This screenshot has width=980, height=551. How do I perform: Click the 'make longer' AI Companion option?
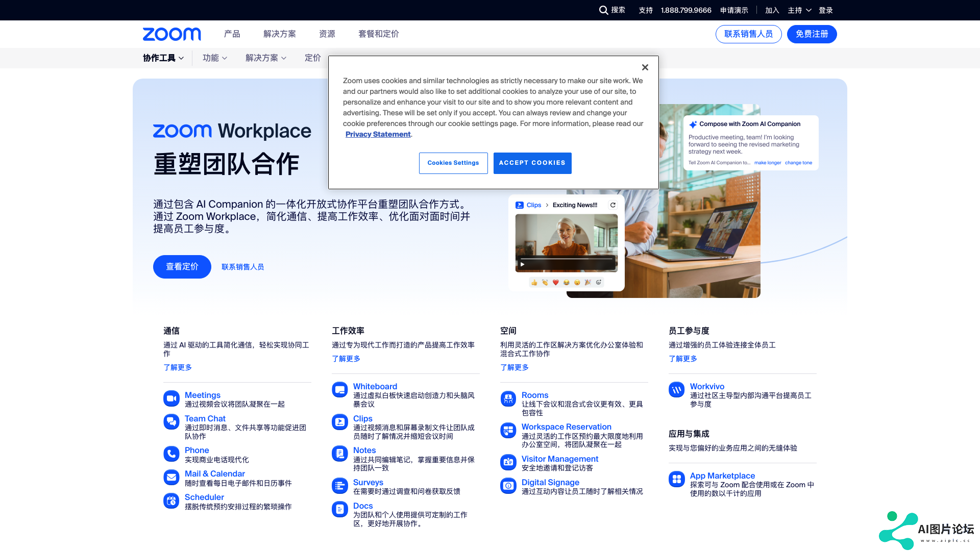tap(768, 163)
